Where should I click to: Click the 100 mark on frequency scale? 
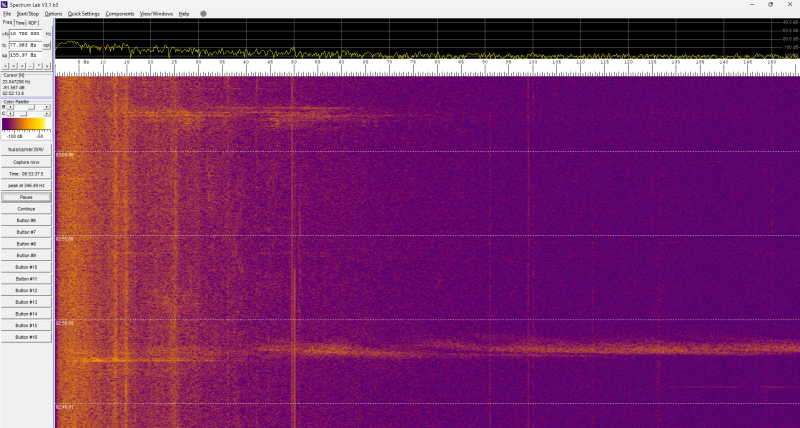click(x=533, y=62)
